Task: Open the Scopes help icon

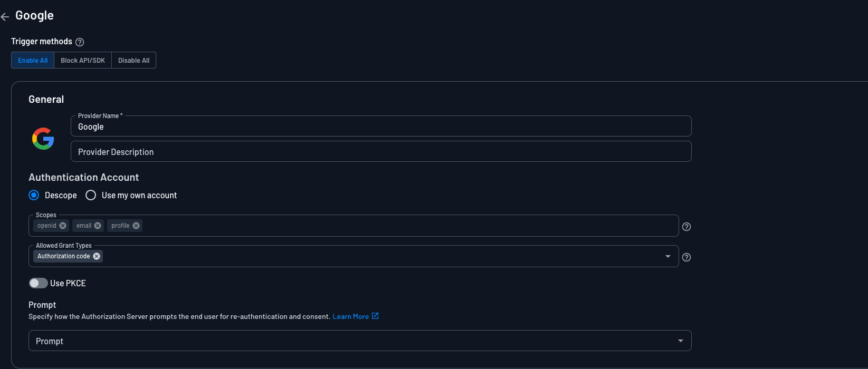Action: tap(686, 227)
